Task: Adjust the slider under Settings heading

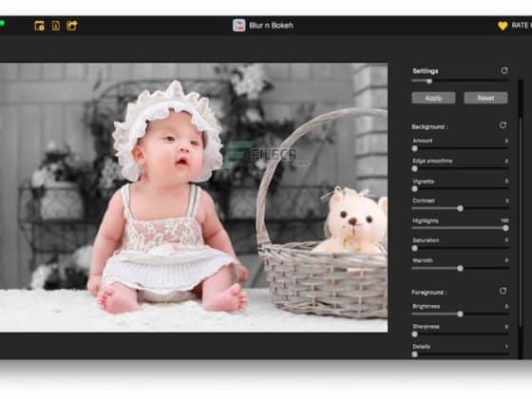Action: coord(429,81)
